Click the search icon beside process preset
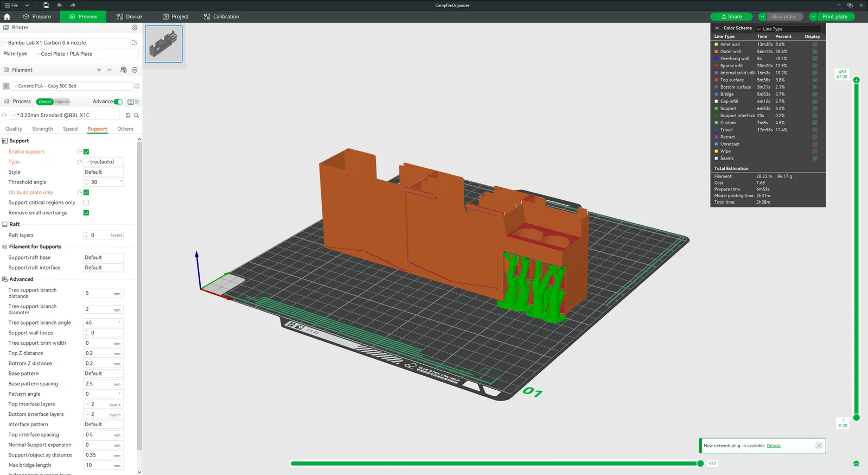 tap(136, 116)
